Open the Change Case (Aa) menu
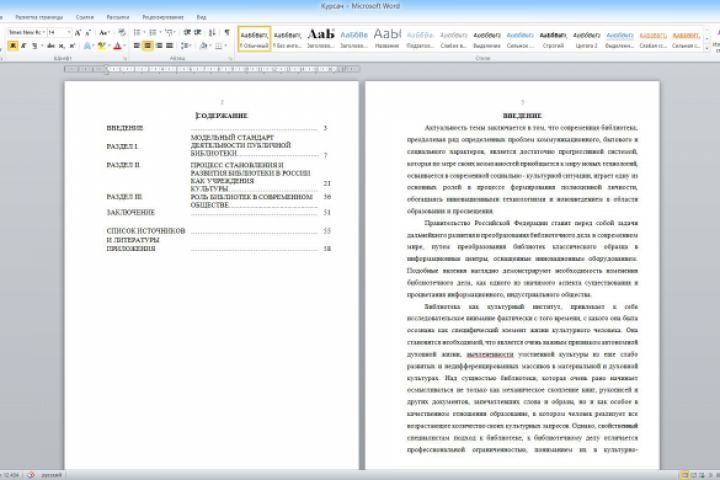This screenshot has width=720, height=480. [x=104, y=33]
